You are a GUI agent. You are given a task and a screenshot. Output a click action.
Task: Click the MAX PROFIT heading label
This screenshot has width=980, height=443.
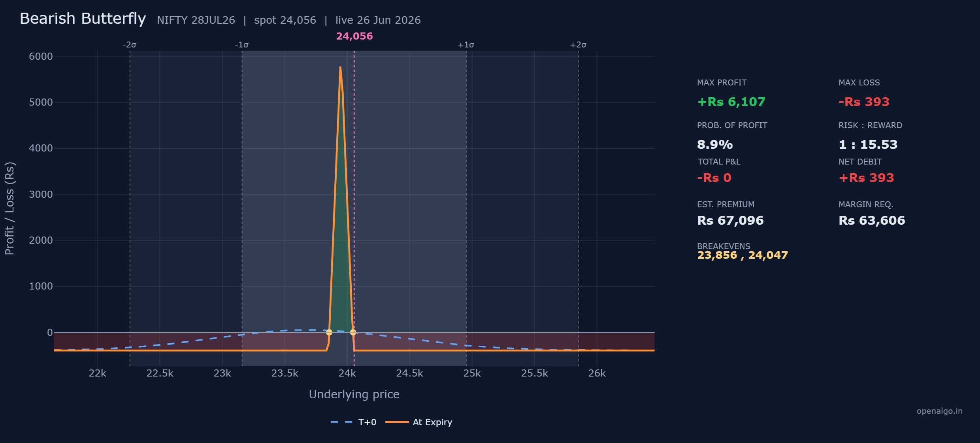(722, 83)
